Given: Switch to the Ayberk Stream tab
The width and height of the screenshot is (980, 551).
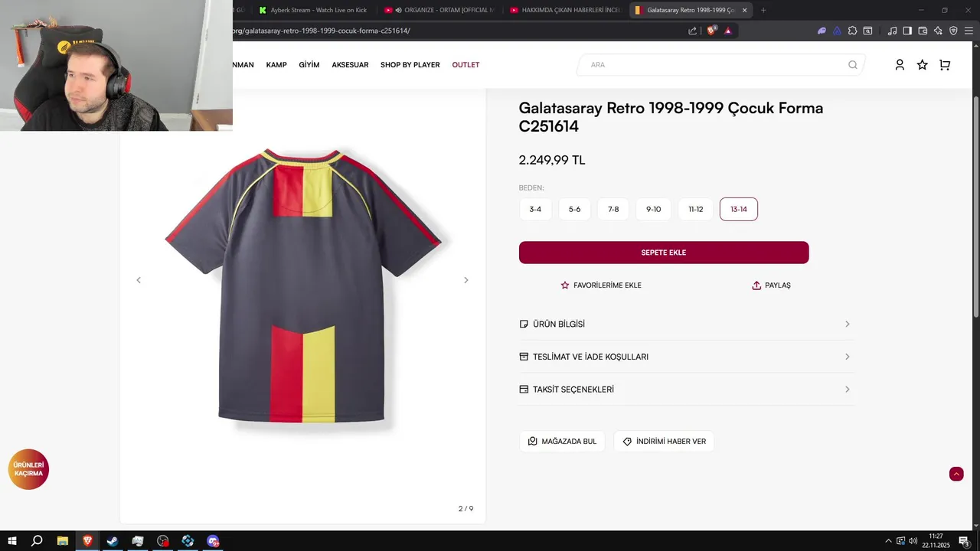Looking at the screenshot, I should 312,10.
